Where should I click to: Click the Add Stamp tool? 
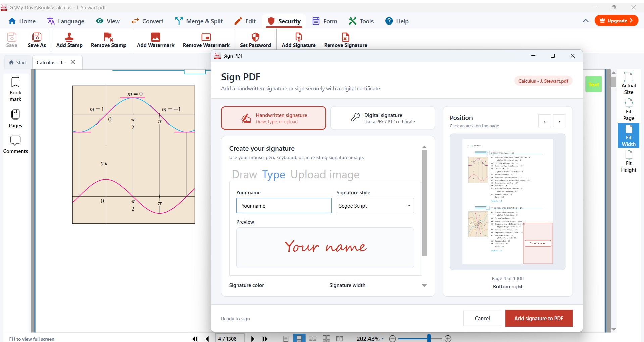(x=69, y=40)
